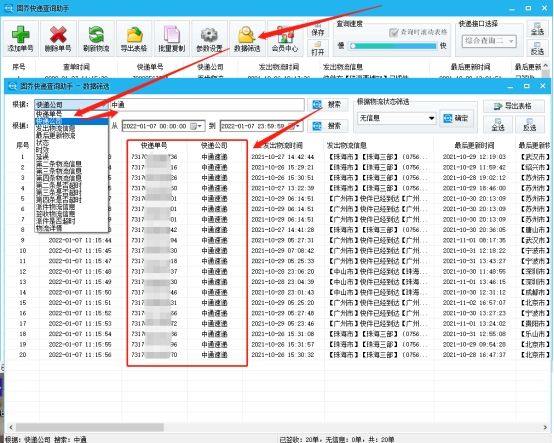Click the 批量复制 copy icon

172,38
